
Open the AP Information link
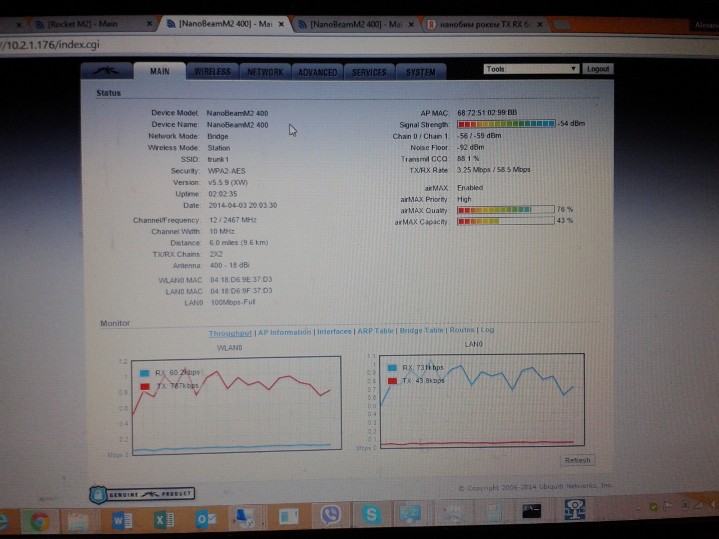284,332
